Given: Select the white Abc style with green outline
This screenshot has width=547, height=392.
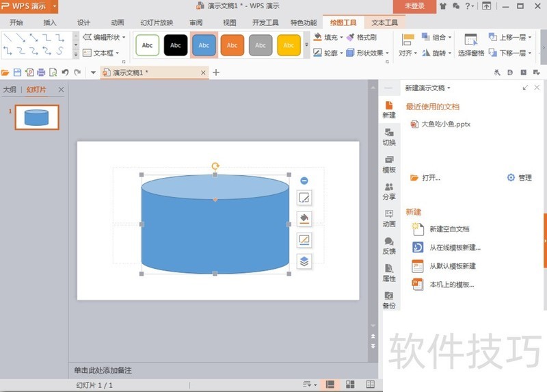Looking at the screenshot, I should tap(147, 45).
